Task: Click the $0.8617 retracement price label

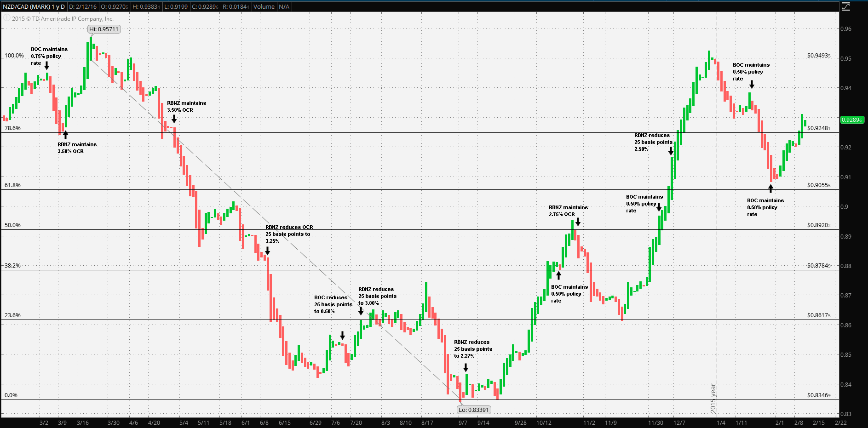Action: [819, 315]
